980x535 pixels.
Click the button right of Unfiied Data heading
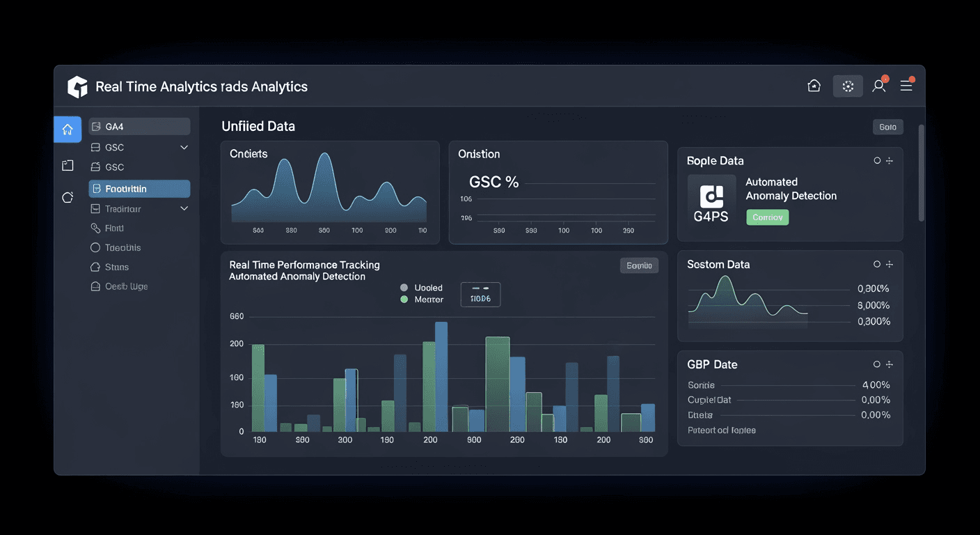[887, 127]
